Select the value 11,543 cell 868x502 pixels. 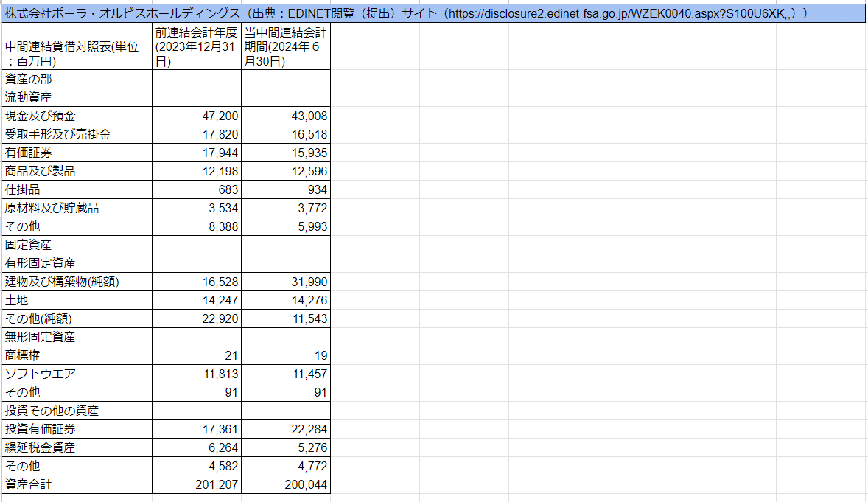click(x=286, y=318)
